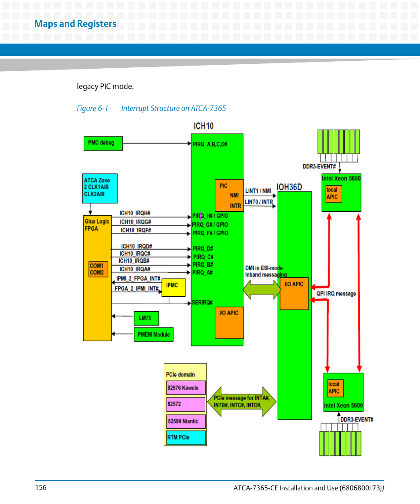Click the ICH10_IRQG# signal label
The image size is (420, 504).
tap(136, 222)
